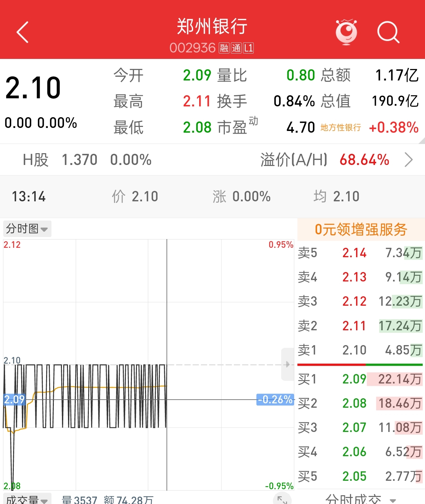Tap the 换手 0.84% value
This screenshot has width=425, height=504.
pyautogui.click(x=294, y=101)
